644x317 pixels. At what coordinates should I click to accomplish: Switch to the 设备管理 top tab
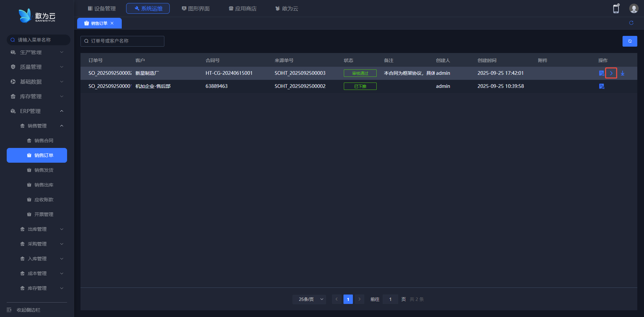tap(102, 8)
